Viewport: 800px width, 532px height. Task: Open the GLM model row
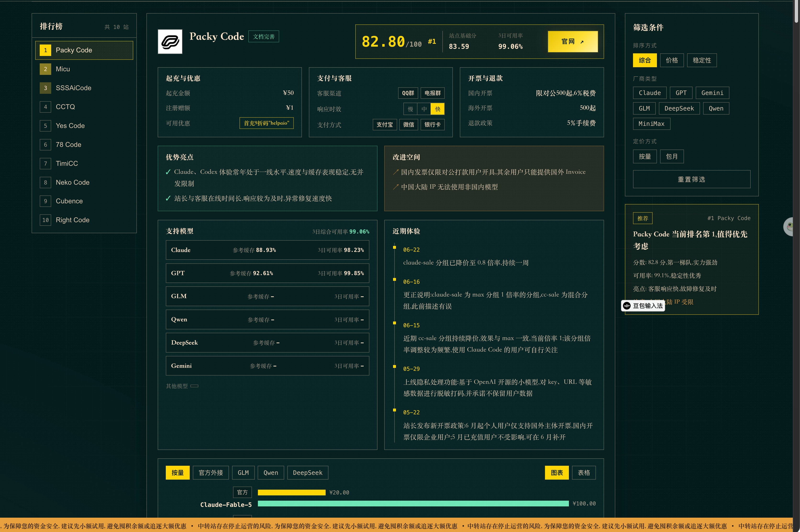click(267, 296)
